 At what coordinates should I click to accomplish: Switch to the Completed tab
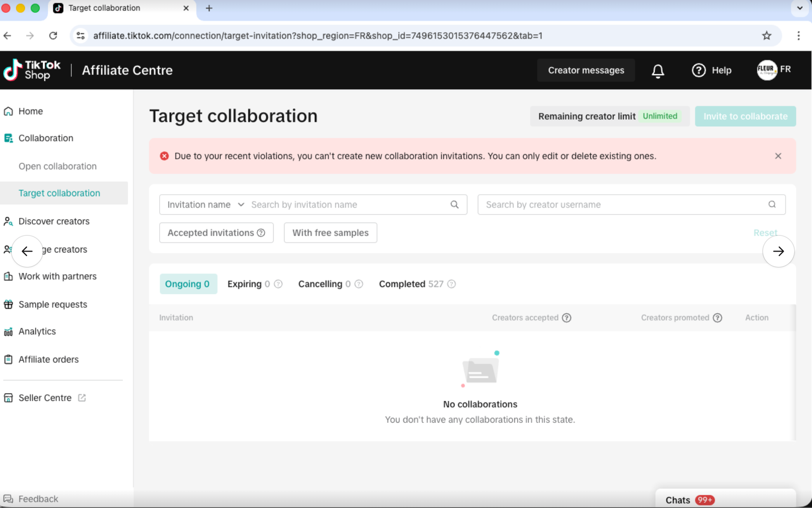[411, 284]
